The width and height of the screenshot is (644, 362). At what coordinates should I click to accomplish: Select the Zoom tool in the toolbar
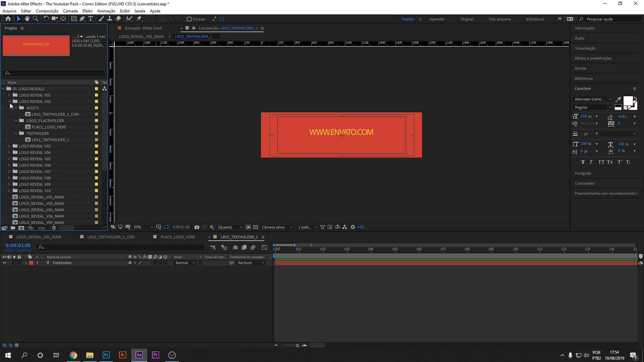click(35, 19)
